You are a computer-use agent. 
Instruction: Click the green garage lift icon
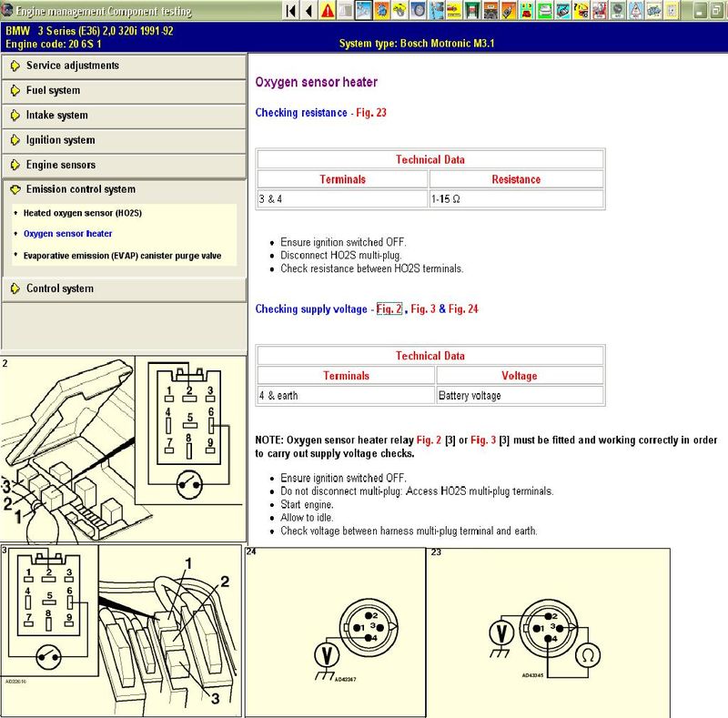(x=471, y=10)
